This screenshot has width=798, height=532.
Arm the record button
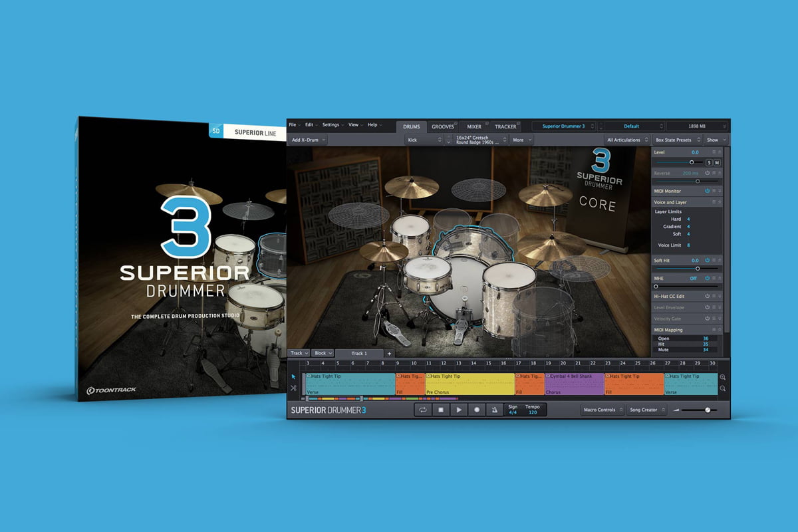pos(476,410)
